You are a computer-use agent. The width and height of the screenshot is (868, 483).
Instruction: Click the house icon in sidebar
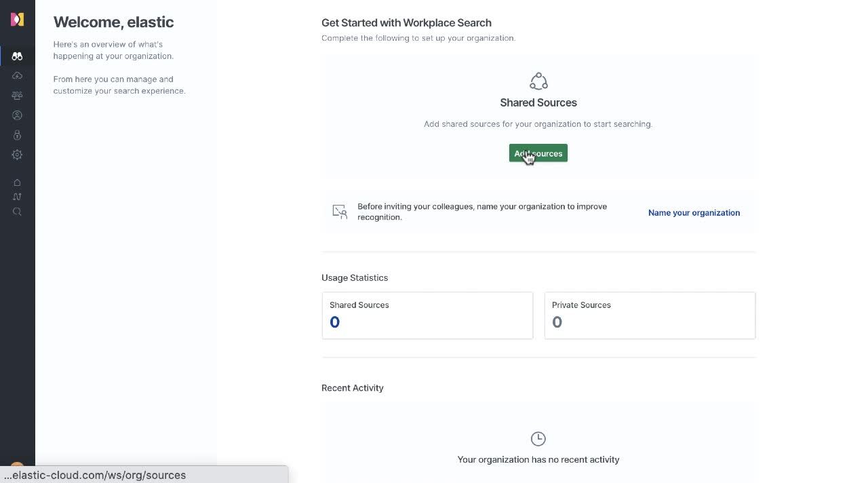(x=17, y=182)
